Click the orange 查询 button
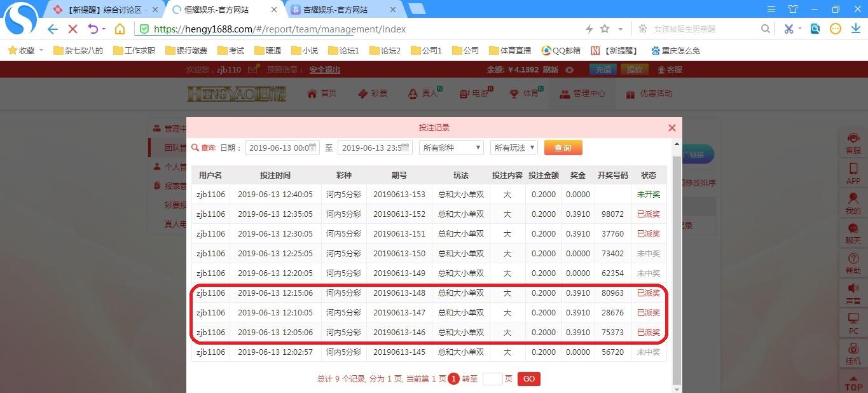The image size is (868, 393). click(x=563, y=148)
